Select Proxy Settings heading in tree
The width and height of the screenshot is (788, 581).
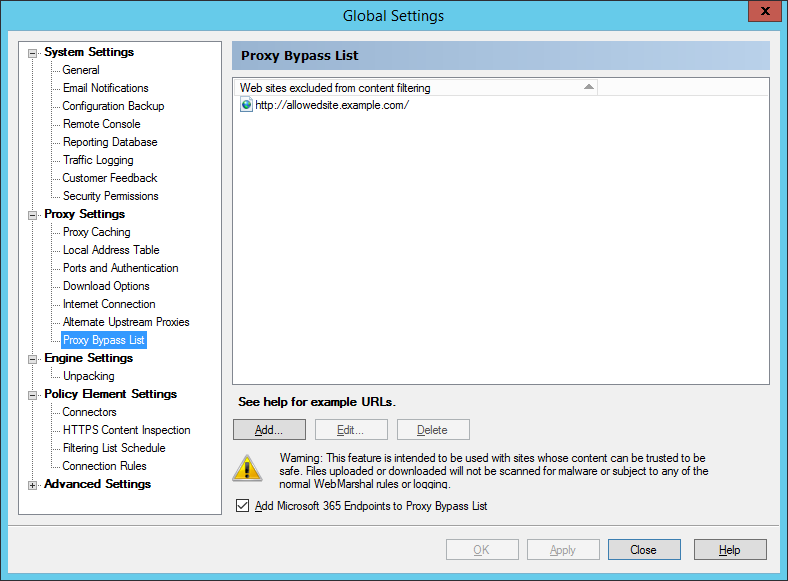click(84, 214)
